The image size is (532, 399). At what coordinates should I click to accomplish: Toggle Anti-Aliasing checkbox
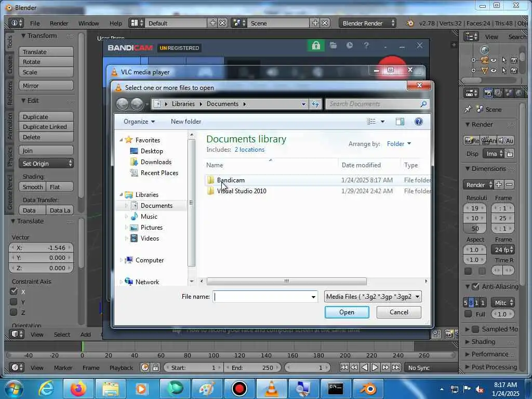tap(476, 286)
